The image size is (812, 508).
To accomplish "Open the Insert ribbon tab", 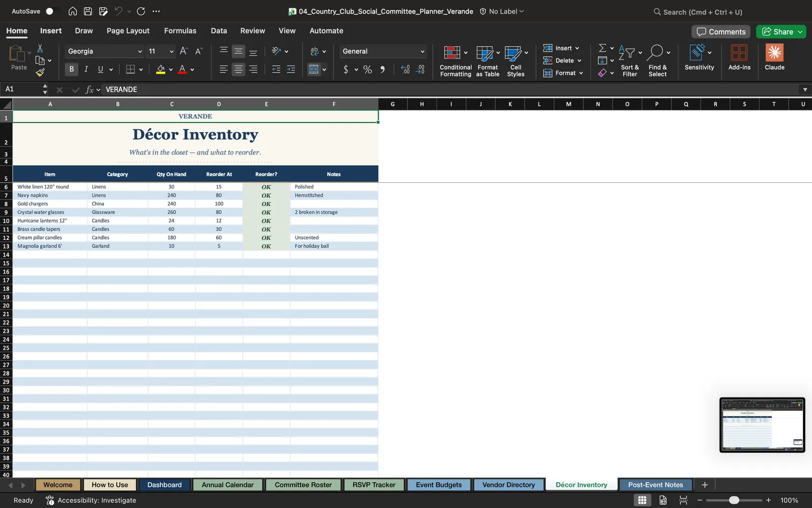I will pyautogui.click(x=51, y=30).
